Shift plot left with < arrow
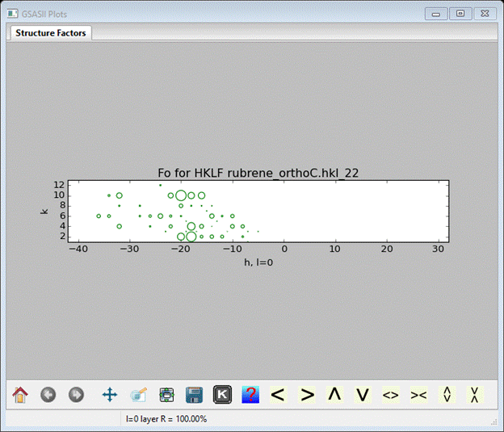This screenshot has height=432, width=504. (x=278, y=395)
